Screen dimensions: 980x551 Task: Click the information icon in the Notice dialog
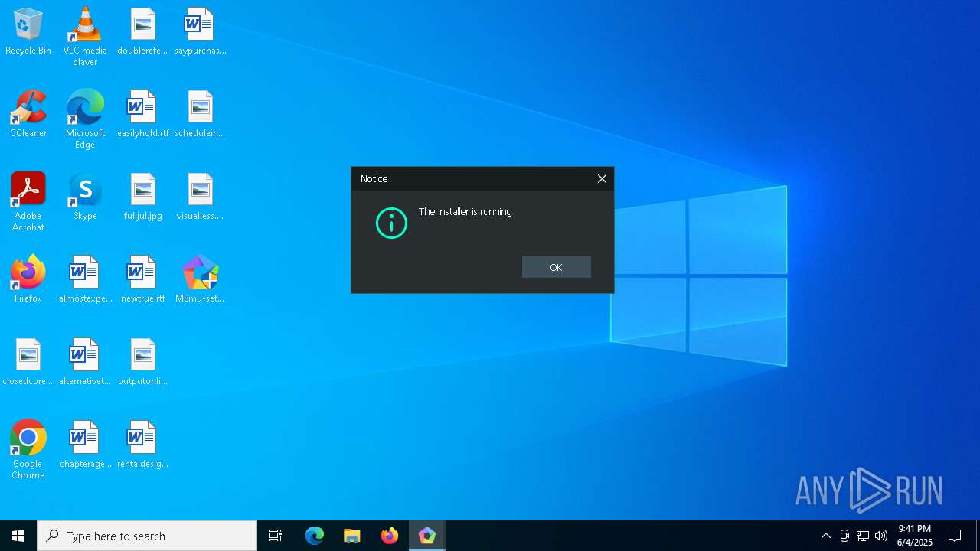click(391, 223)
